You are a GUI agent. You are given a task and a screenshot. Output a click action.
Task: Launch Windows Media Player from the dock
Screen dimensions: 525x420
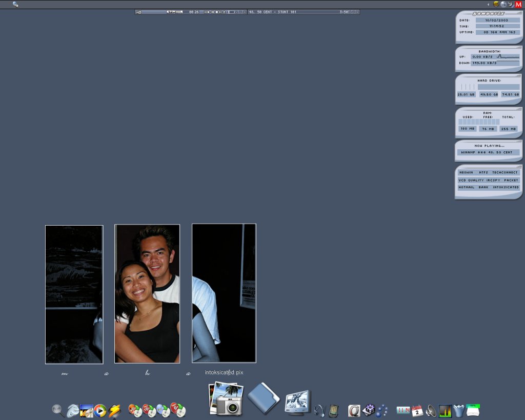100,411
